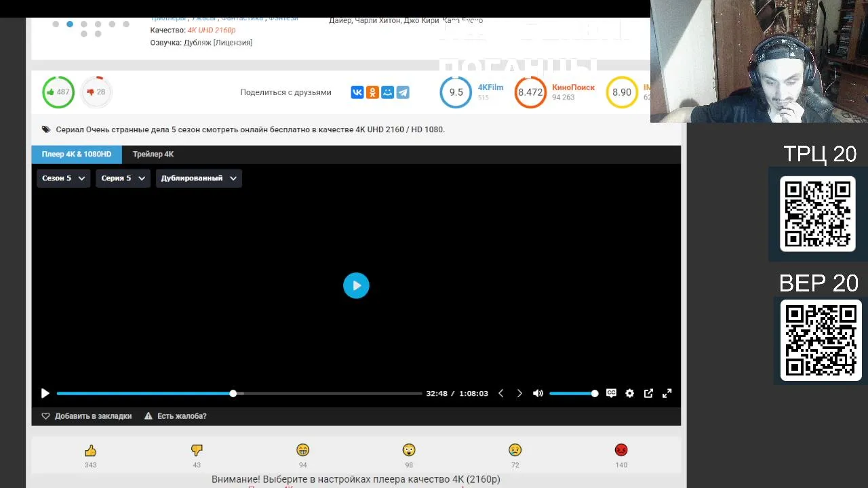Enter fullscreen mode in player
Screen dimensions: 868x488
pyautogui.click(x=667, y=393)
